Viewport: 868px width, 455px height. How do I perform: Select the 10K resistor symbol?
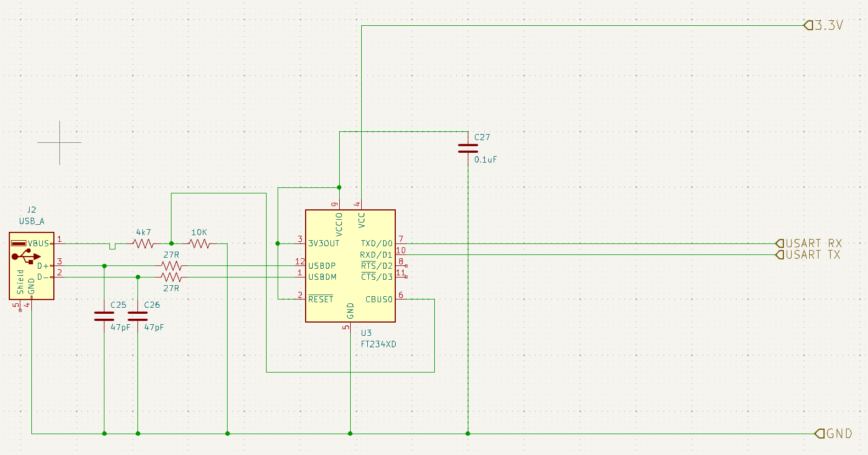pyautogui.click(x=199, y=243)
